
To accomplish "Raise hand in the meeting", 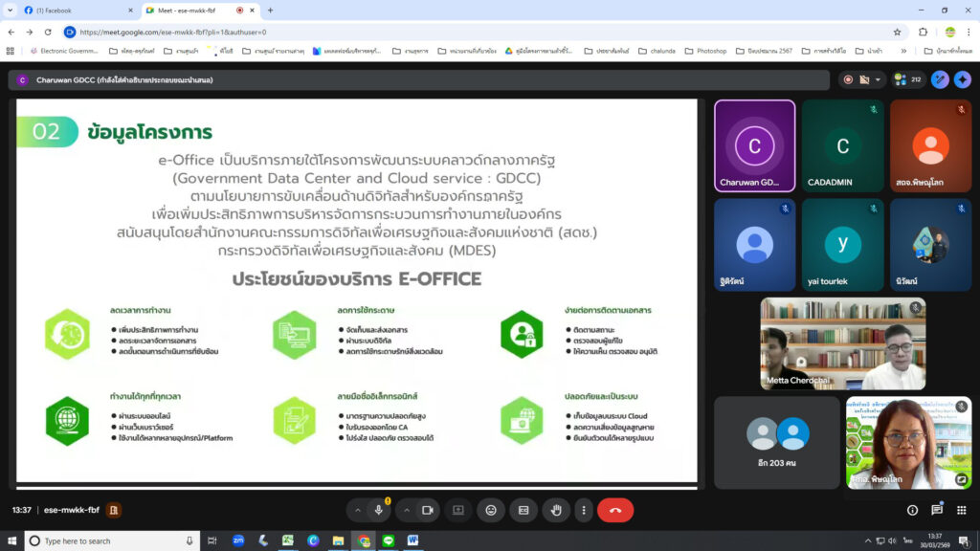I will click(x=555, y=510).
